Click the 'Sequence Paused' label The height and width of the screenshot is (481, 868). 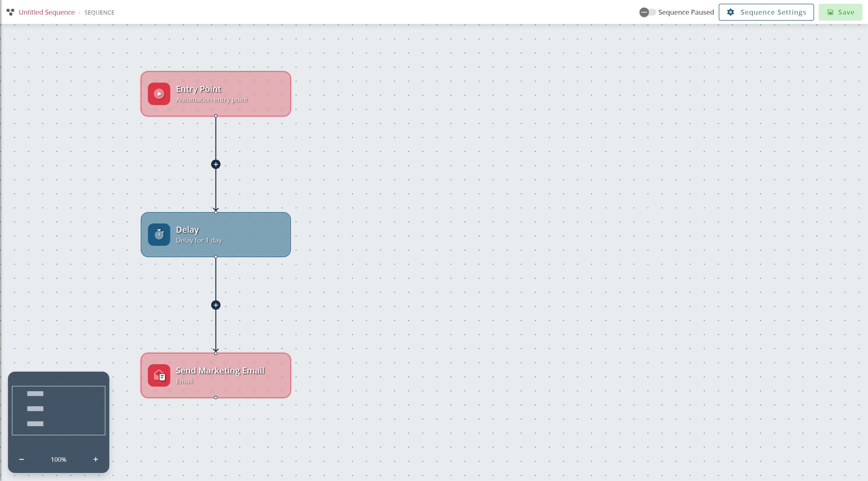(x=686, y=12)
